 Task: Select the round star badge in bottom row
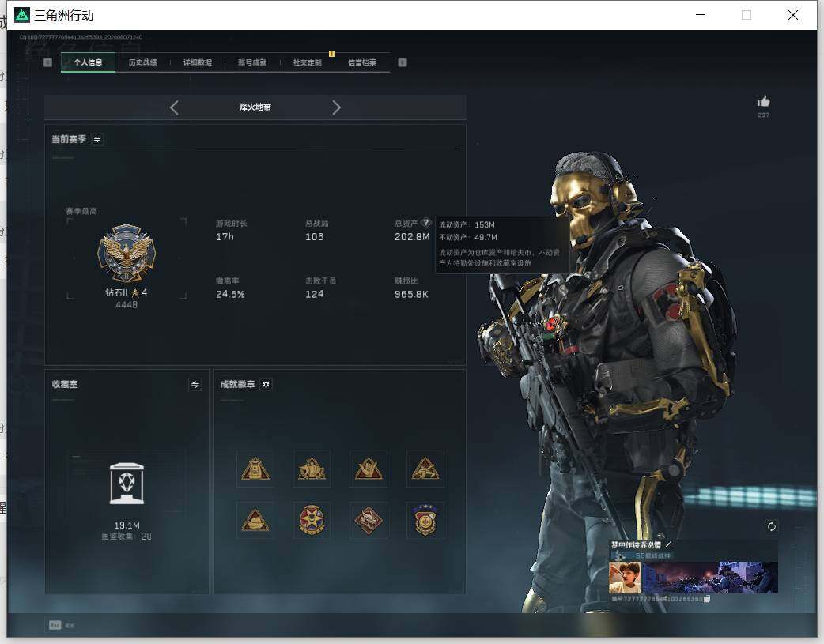pos(312,521)
